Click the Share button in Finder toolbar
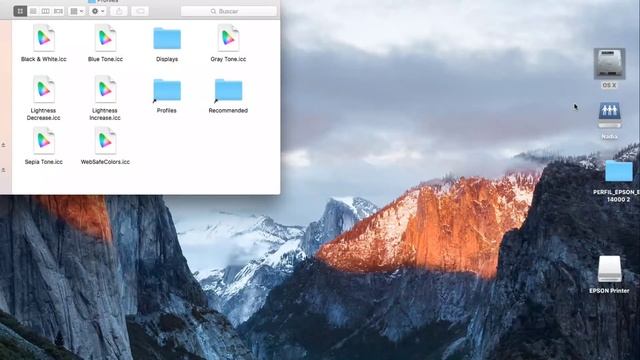Screen dimensions: 640x360 click(x=119, y=11)
